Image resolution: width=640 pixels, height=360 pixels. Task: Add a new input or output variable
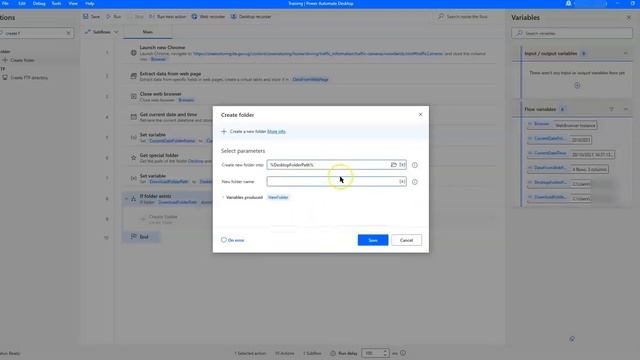(x=577, y=85)
